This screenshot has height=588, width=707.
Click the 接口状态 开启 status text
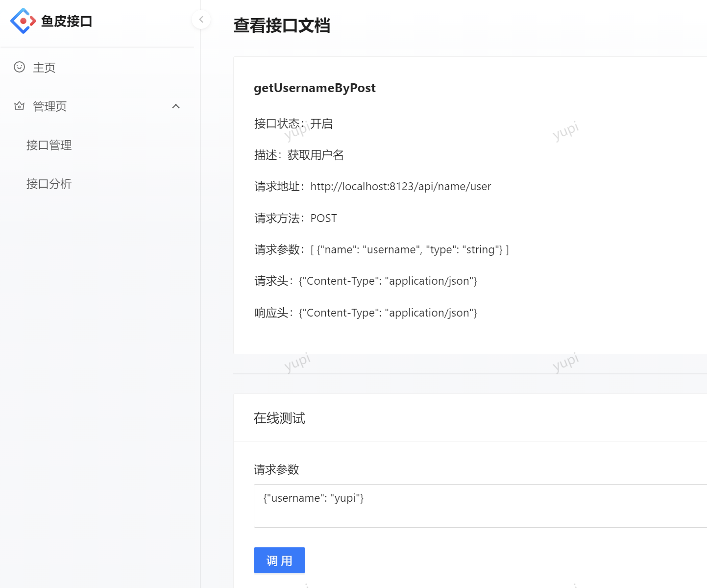pyautogui.click(x=321, y=124)
